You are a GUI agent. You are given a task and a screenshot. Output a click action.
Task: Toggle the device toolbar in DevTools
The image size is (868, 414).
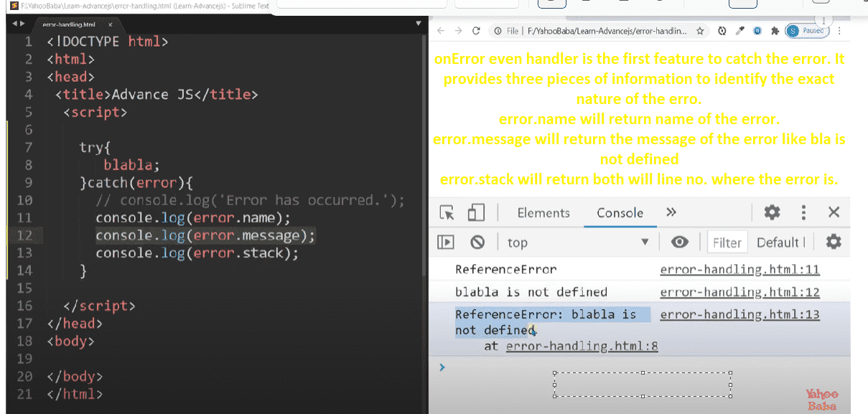click(x=475, y=212)
